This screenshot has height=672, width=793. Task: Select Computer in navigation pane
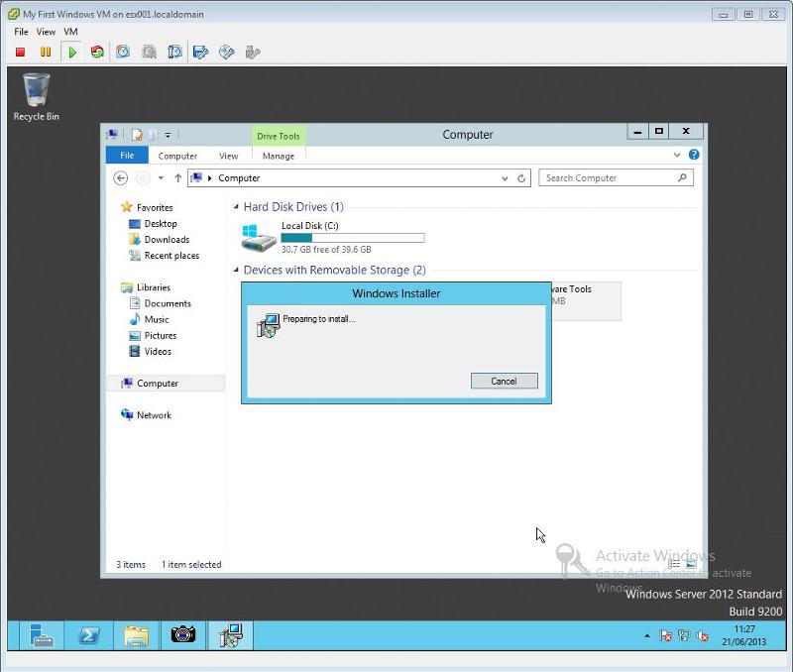[166, 384]
